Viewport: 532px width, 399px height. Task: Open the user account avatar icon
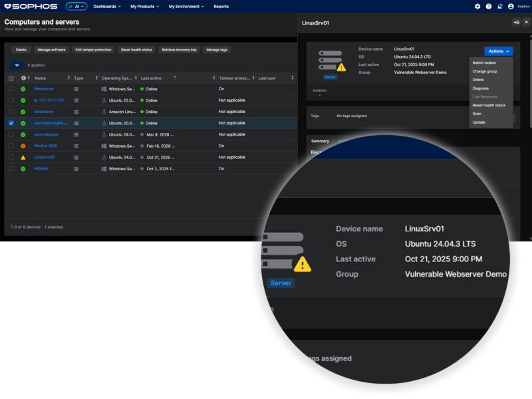point(511,7)
